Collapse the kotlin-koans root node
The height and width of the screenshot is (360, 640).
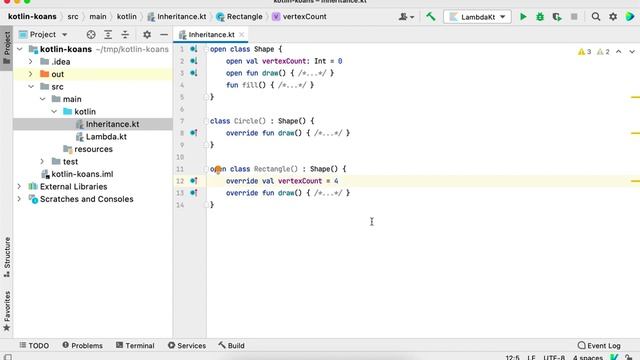point(20,49)
